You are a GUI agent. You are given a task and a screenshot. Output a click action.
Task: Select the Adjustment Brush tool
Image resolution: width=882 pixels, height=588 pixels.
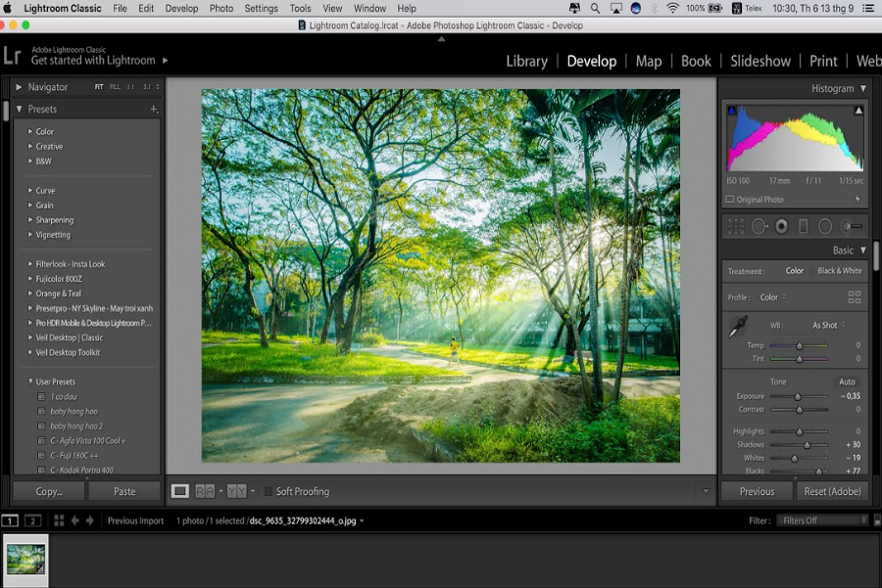pyautogui.click(x=852, y=226)
